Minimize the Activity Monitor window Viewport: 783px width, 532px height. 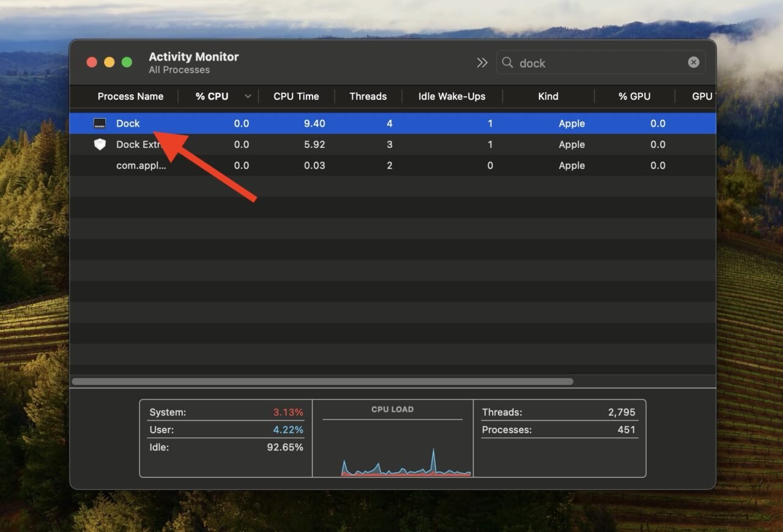109,62
